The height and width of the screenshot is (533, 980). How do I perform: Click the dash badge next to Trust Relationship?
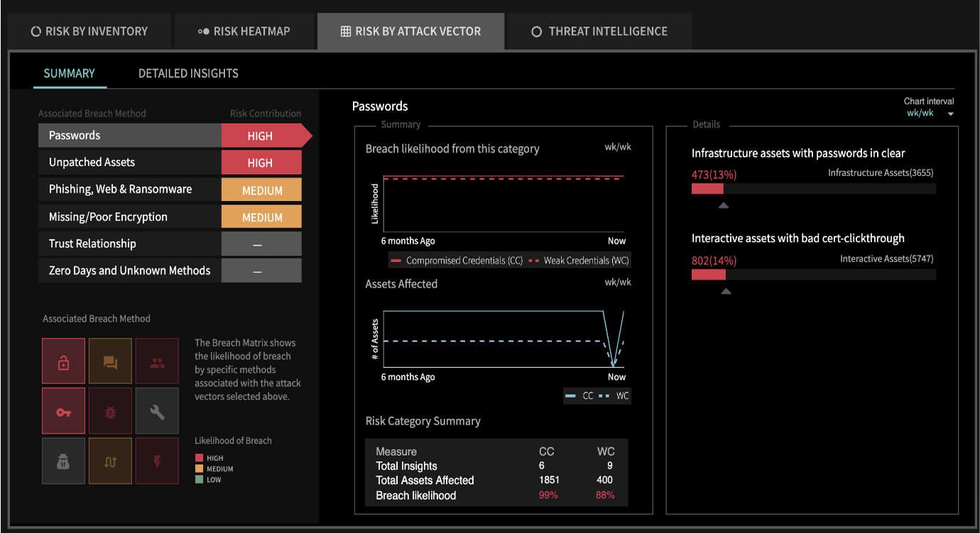click(x=261, y=243)
